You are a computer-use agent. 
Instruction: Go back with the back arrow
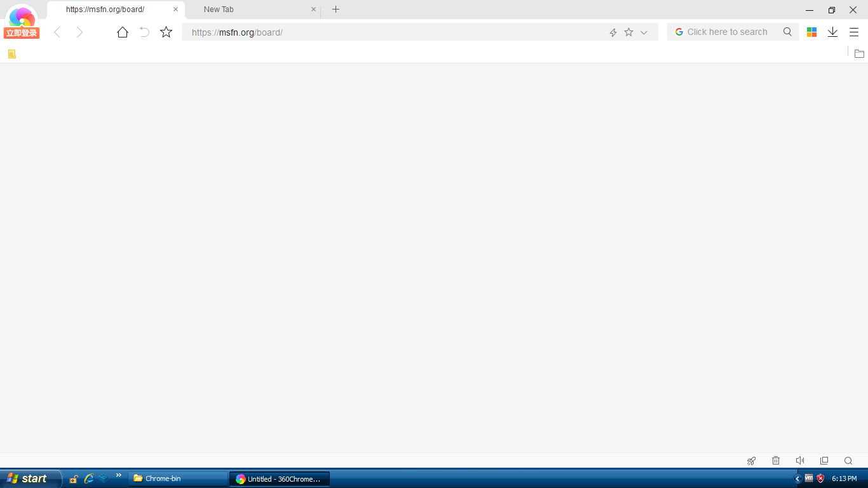(x=57, y=32)
